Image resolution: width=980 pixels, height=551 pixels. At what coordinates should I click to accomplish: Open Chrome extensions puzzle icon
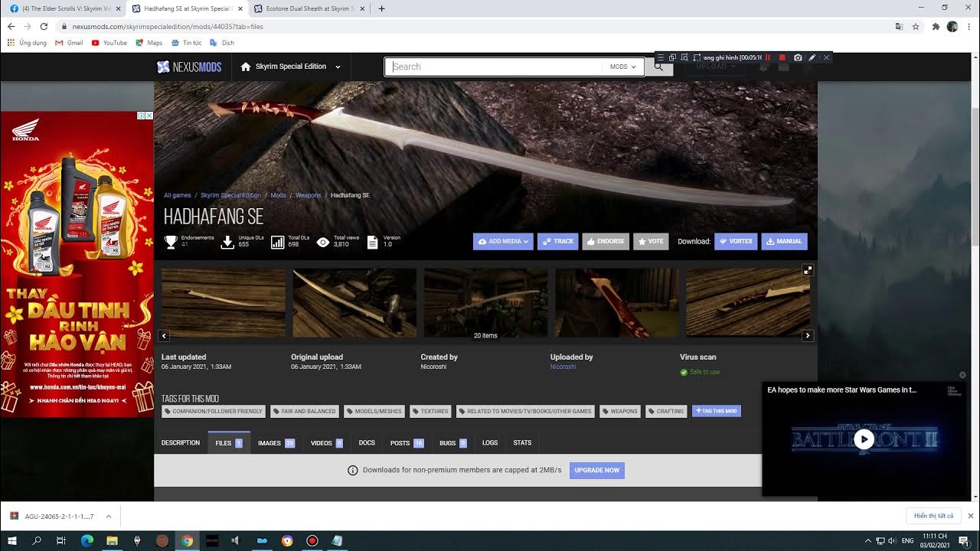coord(936,26)
